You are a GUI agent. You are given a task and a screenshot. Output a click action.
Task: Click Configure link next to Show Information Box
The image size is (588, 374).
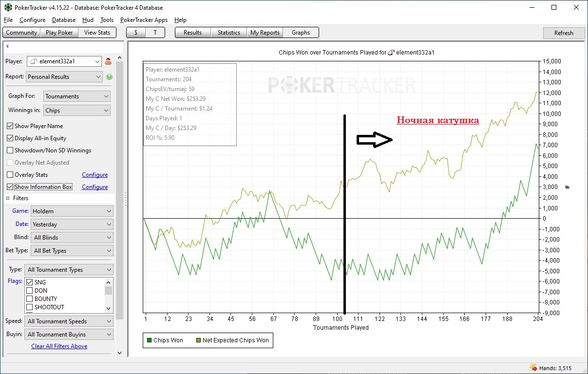pos(95,187)
